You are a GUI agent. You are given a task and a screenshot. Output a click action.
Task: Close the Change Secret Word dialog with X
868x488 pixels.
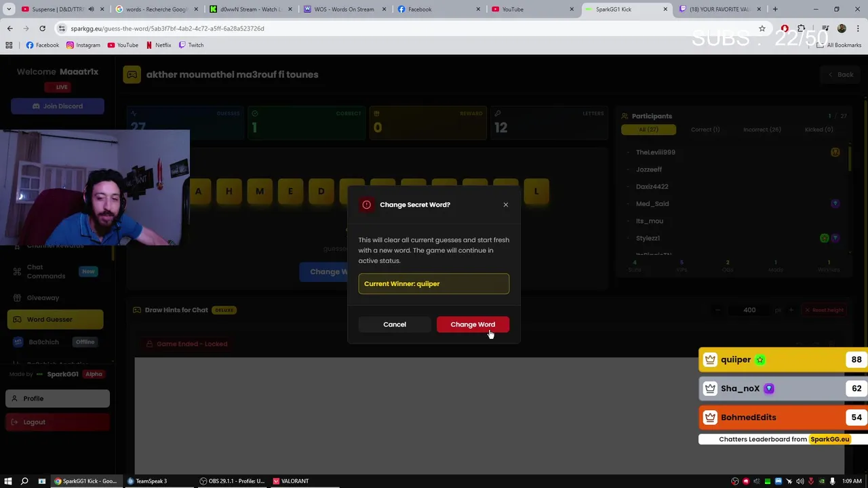pos(505,204)
